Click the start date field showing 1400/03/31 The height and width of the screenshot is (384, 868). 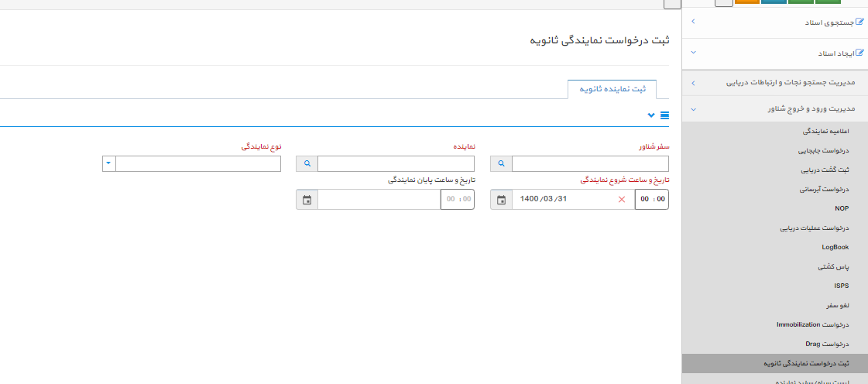(x=574, y=199)
